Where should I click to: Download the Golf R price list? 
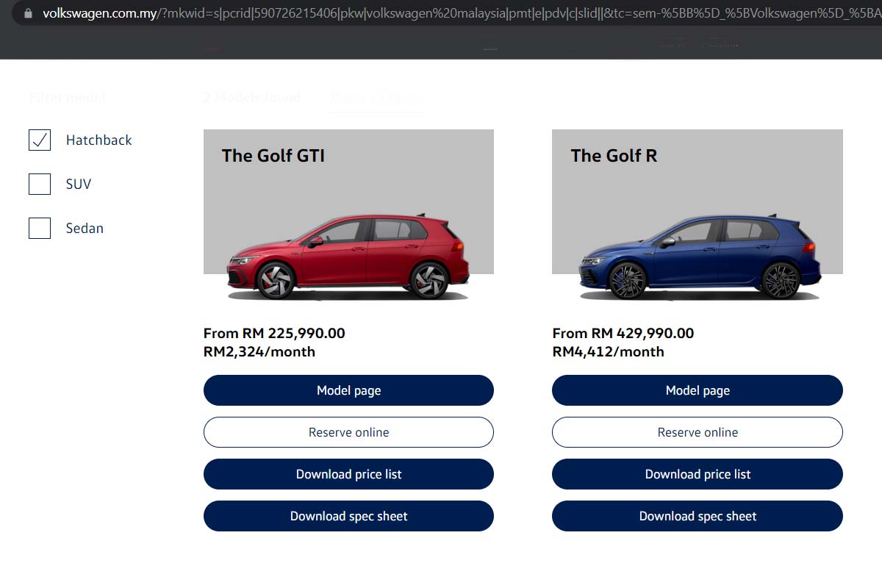(x=697, y=474)
